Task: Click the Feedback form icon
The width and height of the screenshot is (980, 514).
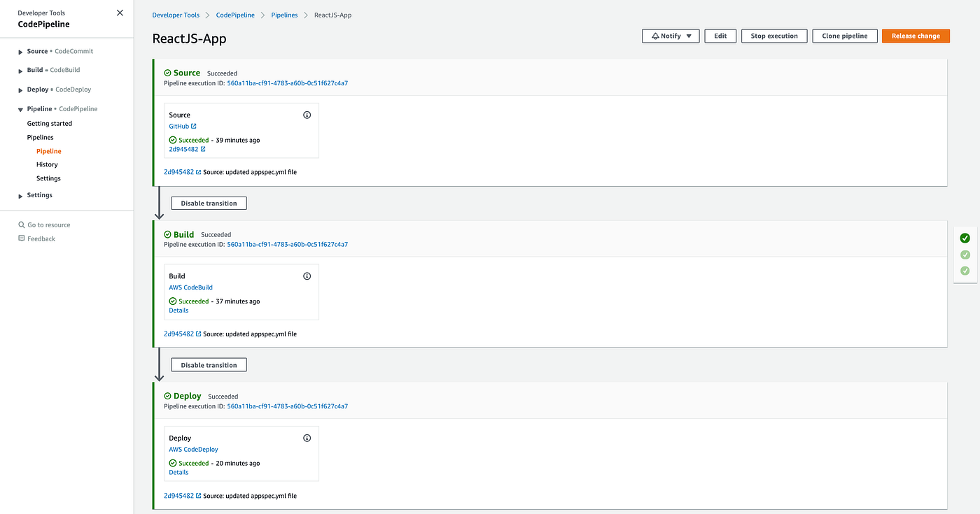Action: 22,238
